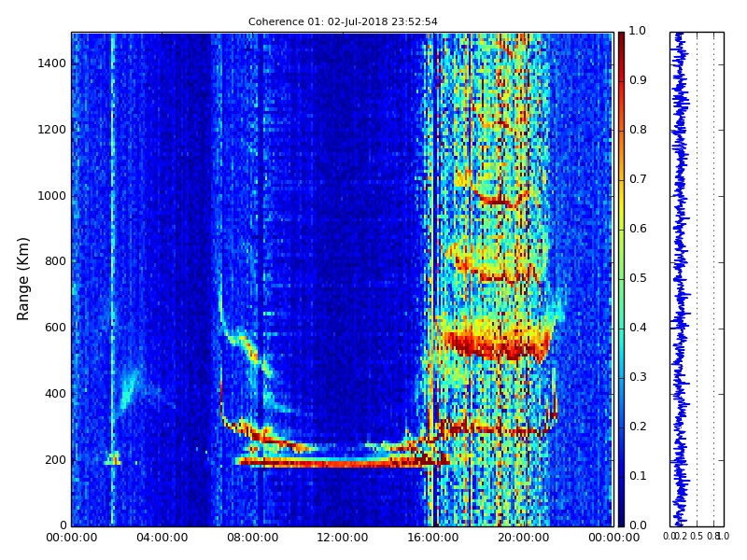Click the 0.5 tick label under the side plot

[x=697, y=536]
